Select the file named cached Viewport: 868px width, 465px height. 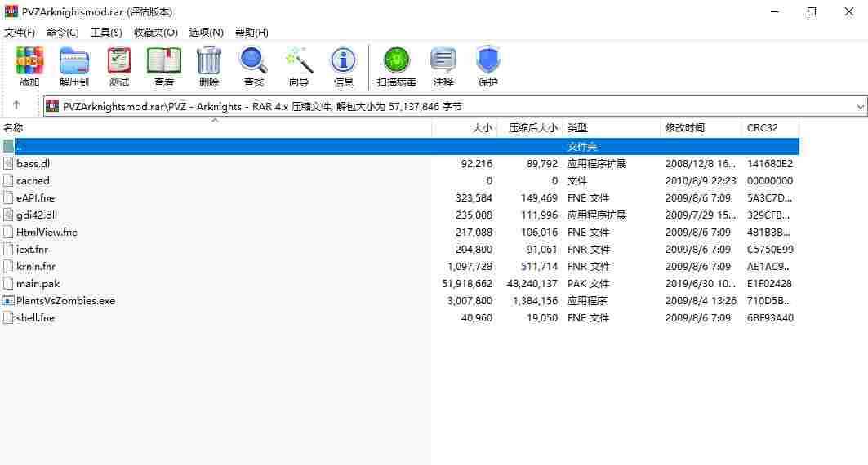pyautogui.click(x=33, y=181)
